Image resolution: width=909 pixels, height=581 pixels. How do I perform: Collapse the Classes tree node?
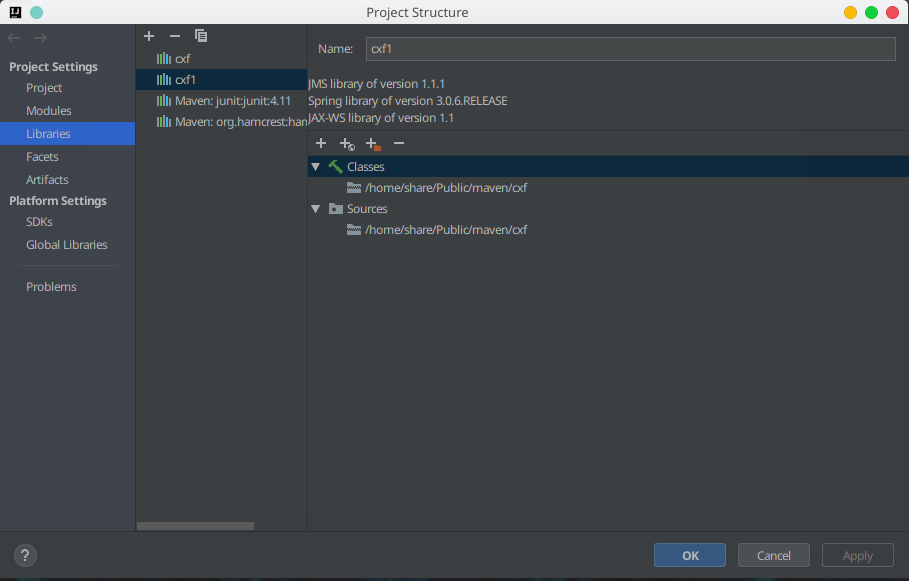pyautogui.click(x=316, y=167)
